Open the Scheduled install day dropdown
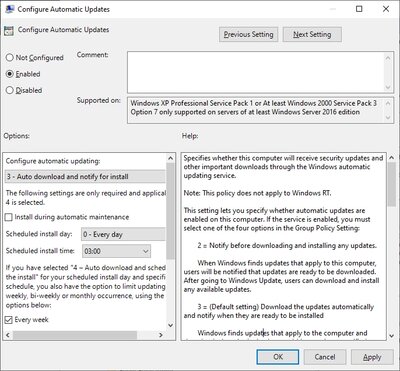 click(123, 234)
